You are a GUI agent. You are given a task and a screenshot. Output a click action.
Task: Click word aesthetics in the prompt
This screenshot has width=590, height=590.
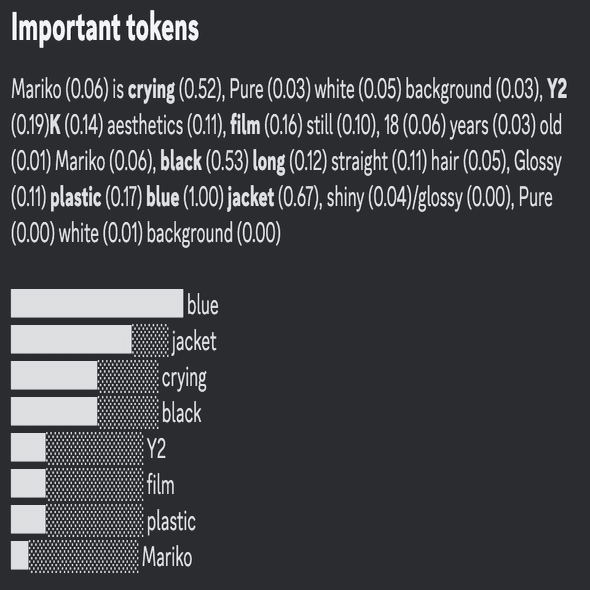click(145, 125)
